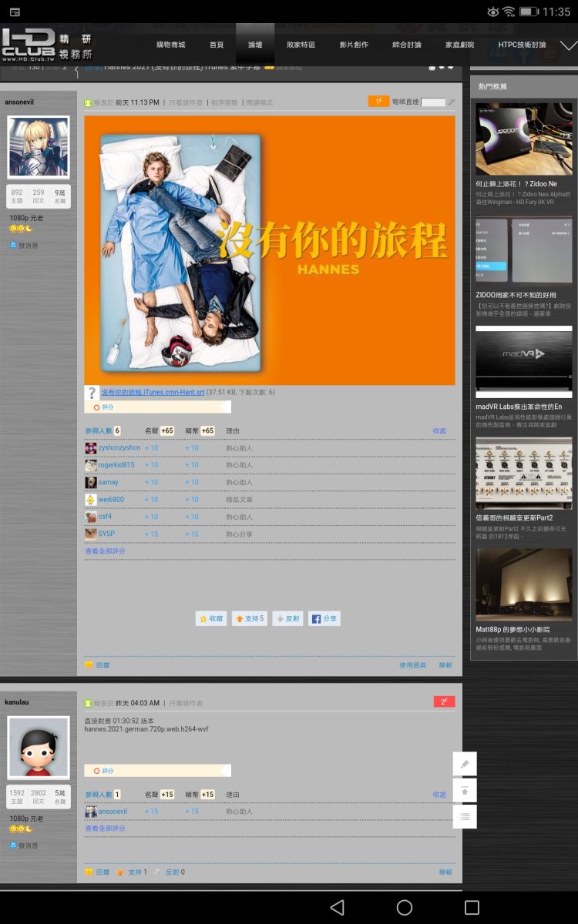The image size is (578, 924).
Task: Open the 敗家特區 menu item
Action: tap(301, 45)
